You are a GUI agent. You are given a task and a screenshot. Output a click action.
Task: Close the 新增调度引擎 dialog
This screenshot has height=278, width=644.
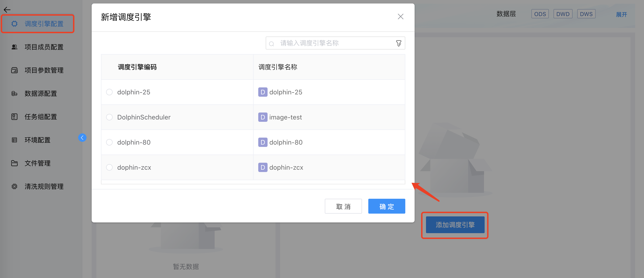point(400,17)
